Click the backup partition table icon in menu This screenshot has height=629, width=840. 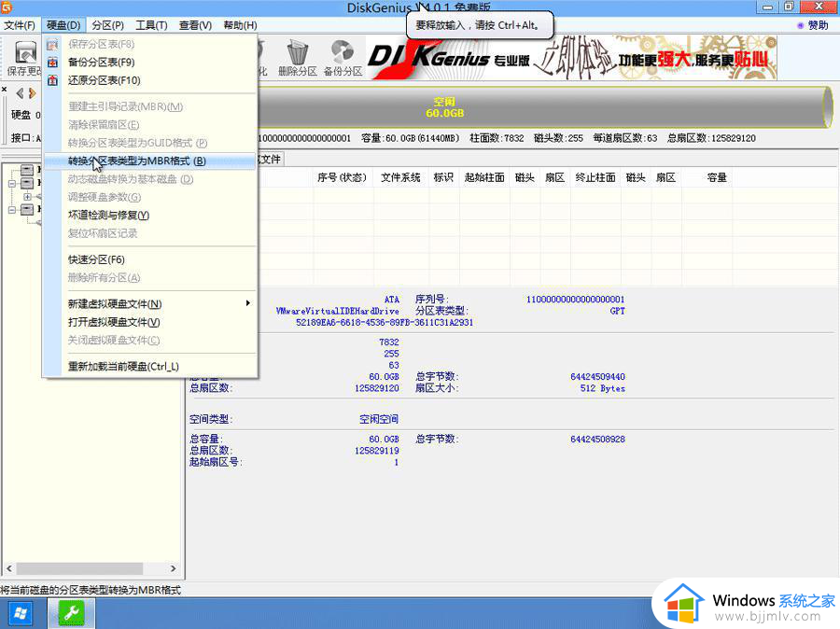click(x=52, y=63)
